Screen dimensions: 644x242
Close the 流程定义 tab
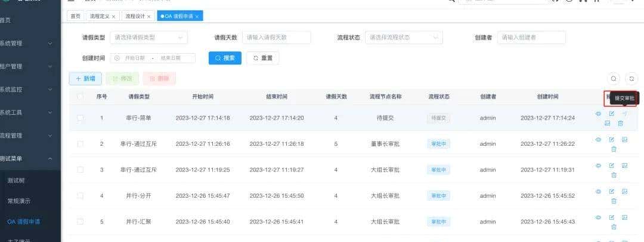[113, 17]
